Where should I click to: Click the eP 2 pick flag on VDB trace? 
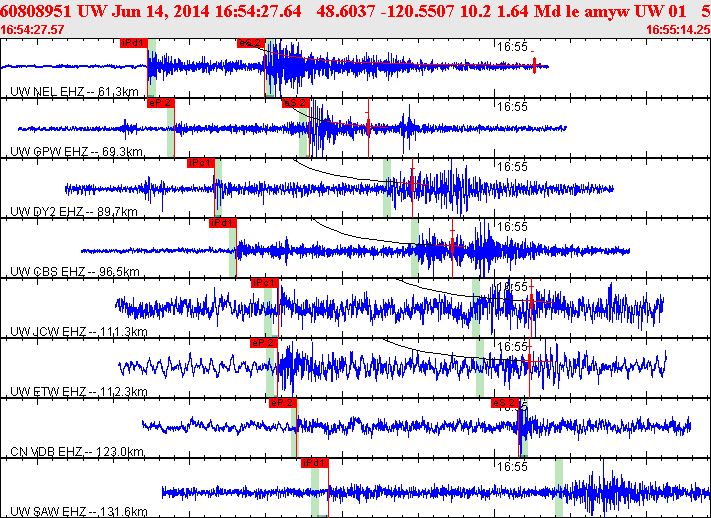(283, 403)
